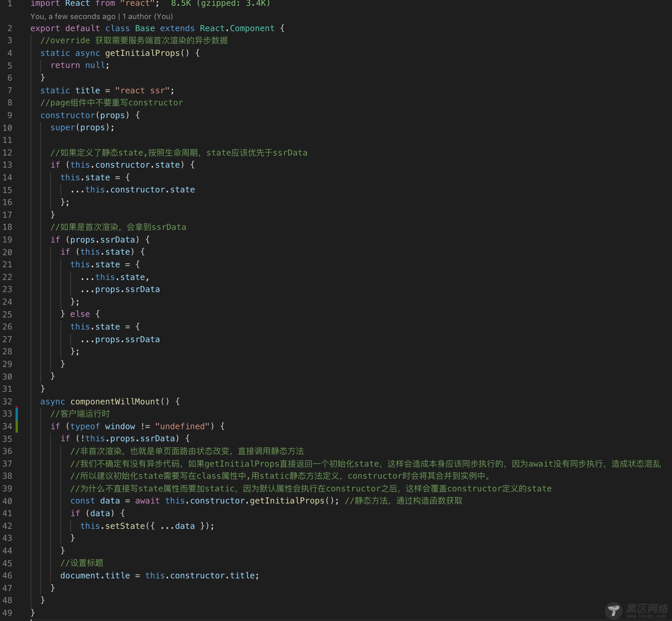Image resolution: width=672 pixels, height=621 pixels.
Task: Click the comment "//客户端运行时"
Action: (80, 414)
